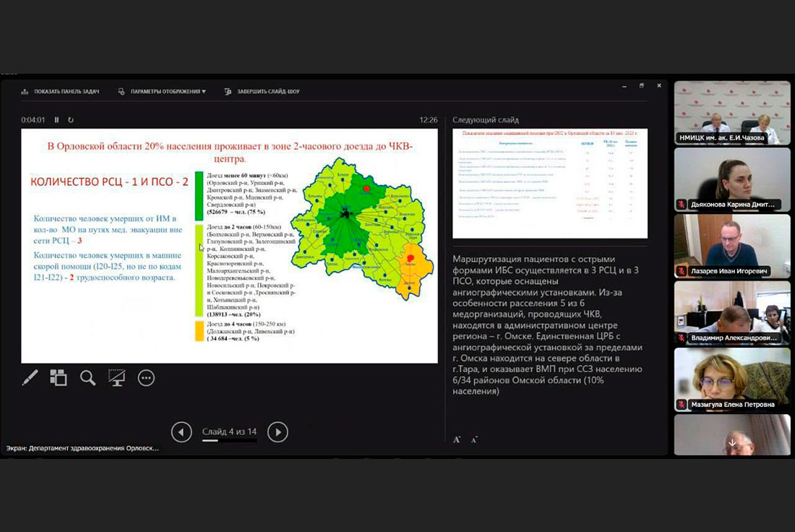Screen dimensions: 795x532
Task: Click muted mic icon of Владимир Александрович
Action: coord(682,338)
